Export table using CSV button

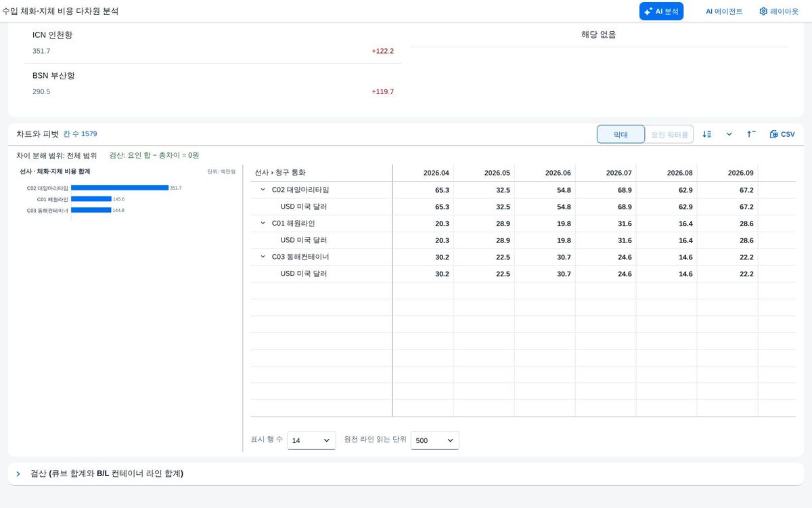pyautogui.click(x=782, y=134)
